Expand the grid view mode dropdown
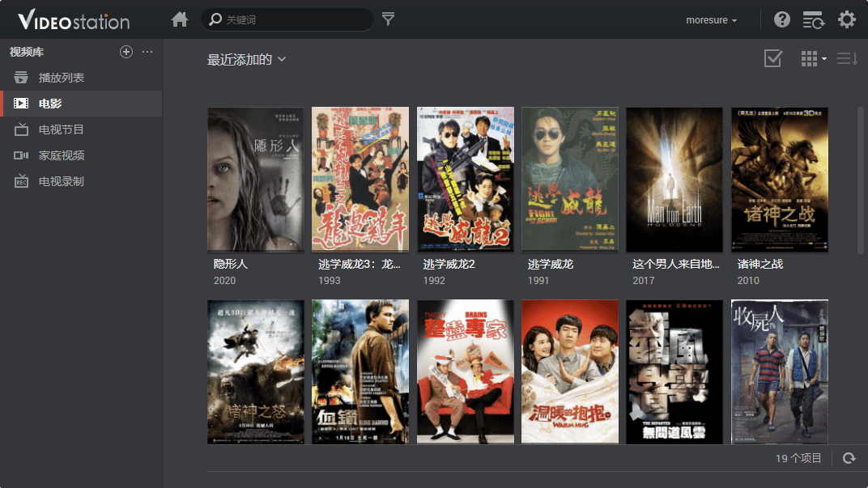 click(813, 58)
